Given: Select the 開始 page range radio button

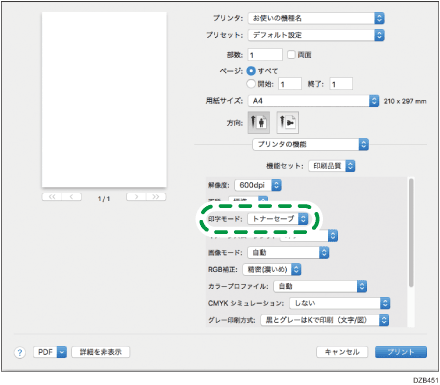Looking at the screenshot, I should coord(251,84).
